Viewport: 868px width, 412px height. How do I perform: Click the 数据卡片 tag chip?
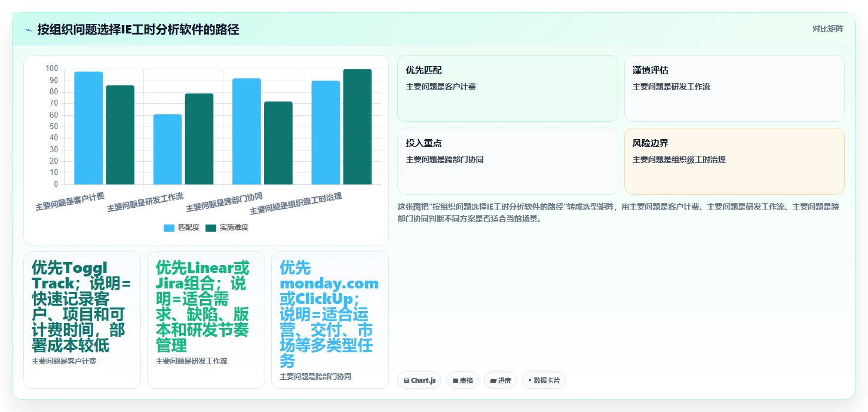coord(544,380)
